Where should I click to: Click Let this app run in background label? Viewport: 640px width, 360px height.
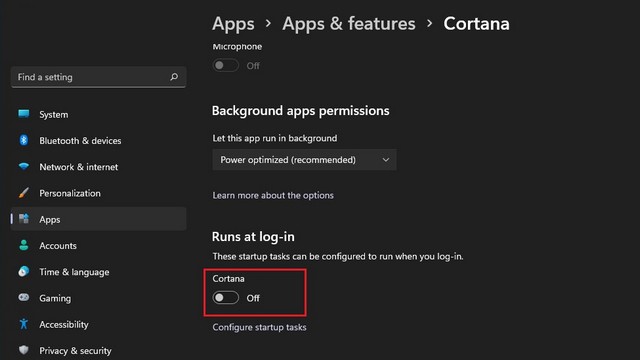(x=275, y=138)
